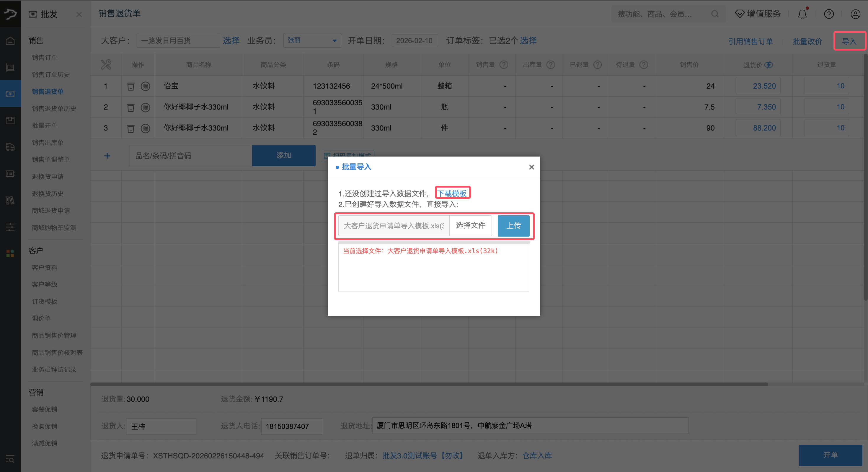
Task: Switch to 客户资料 menu item
Action: (x=45, y=267)
